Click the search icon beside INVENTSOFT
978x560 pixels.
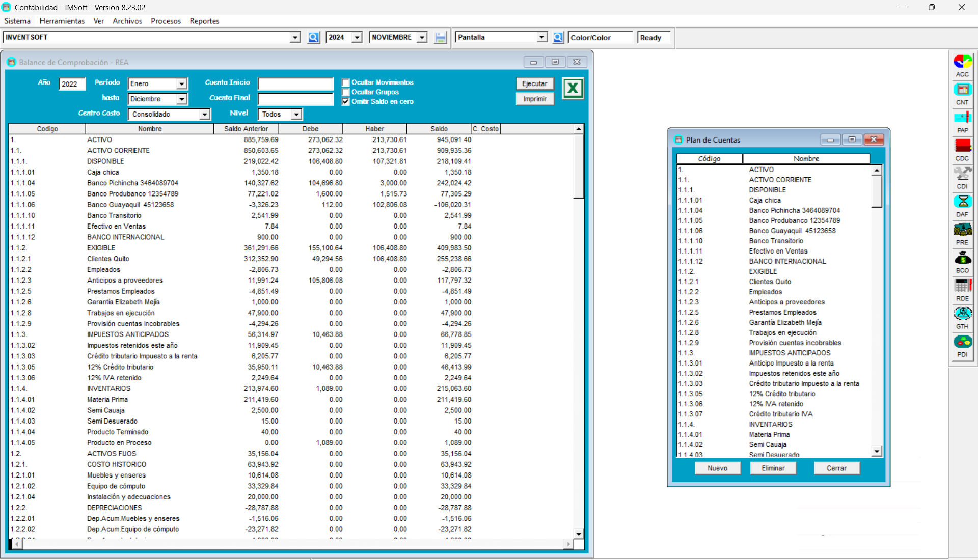[313, 37]
